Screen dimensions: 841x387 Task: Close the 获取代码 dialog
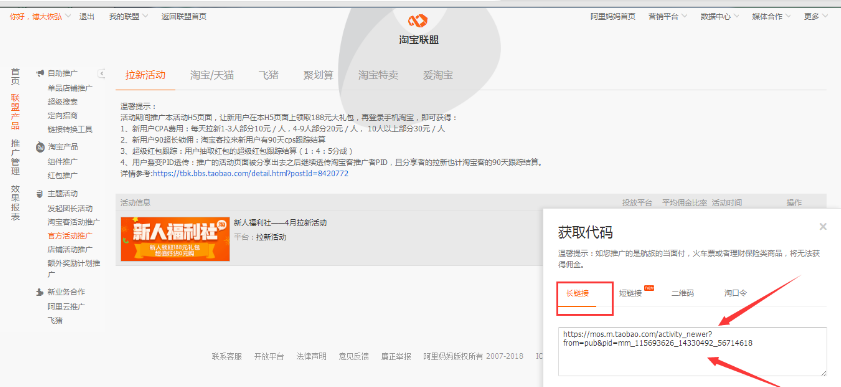(823, 227)
